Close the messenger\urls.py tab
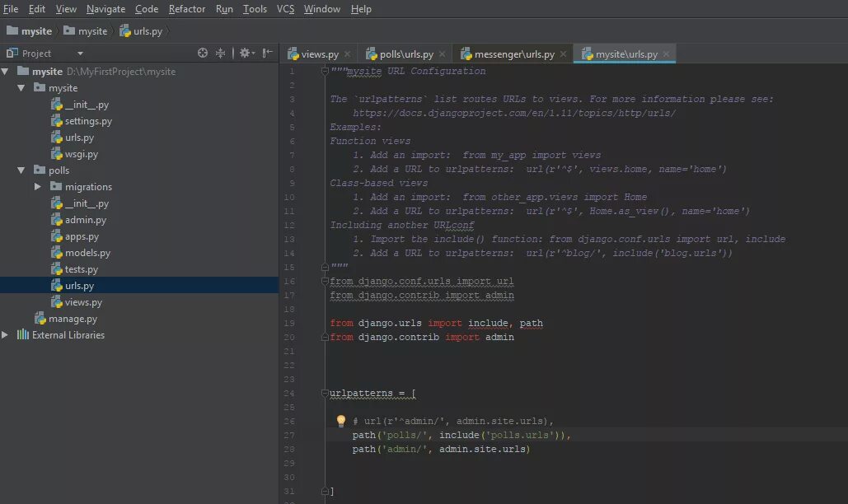848x504 pixels. click(x=563, y=54)
